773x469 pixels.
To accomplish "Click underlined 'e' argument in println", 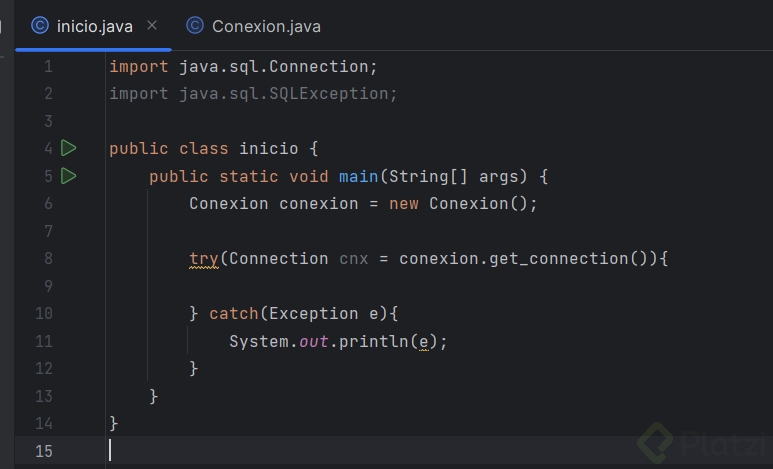I will click(x=423, y=342).
